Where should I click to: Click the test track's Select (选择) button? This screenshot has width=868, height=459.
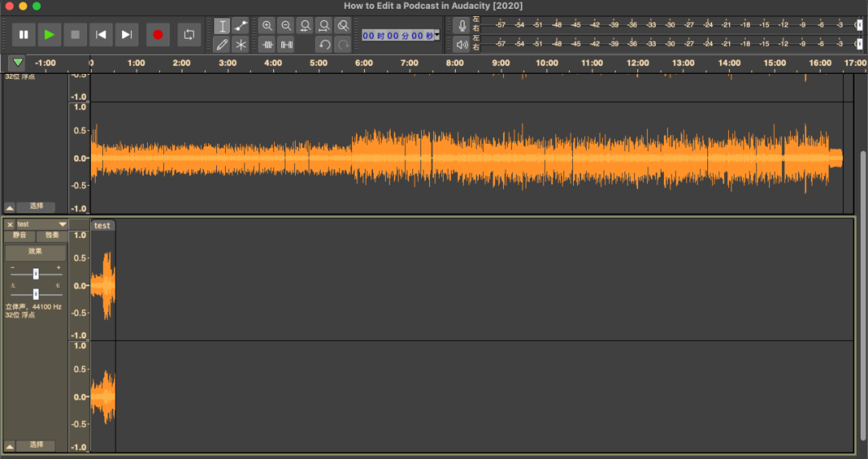tap(36, 445)
